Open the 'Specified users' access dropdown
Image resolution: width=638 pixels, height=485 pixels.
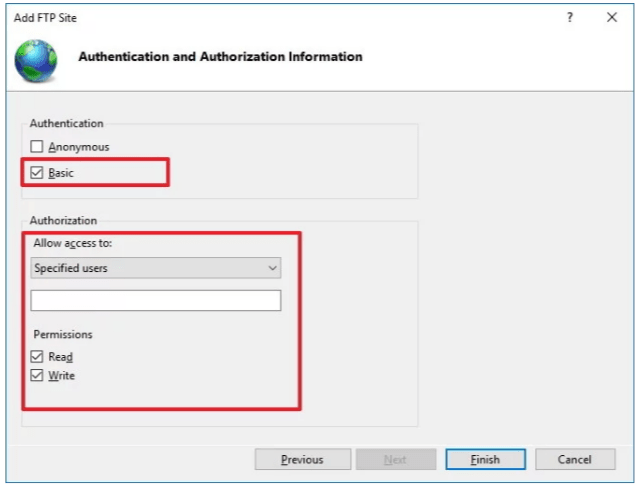(155, 268)
